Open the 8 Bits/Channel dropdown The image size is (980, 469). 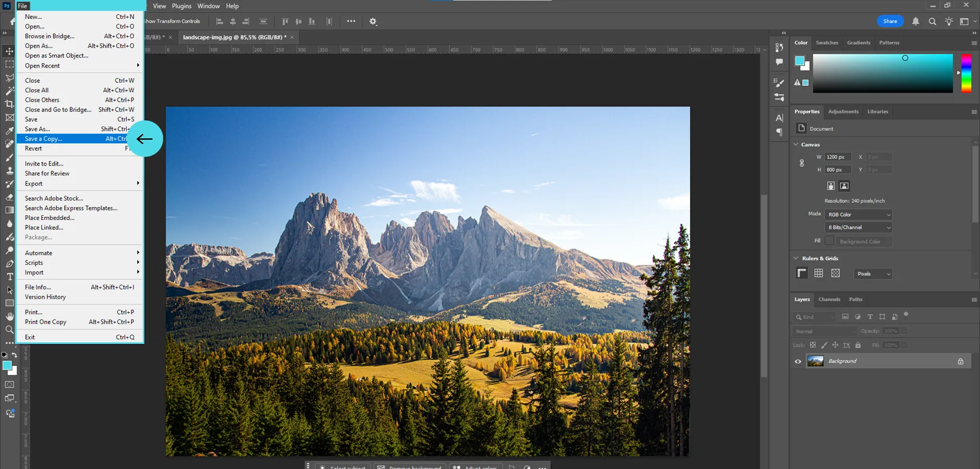point(859,228)
